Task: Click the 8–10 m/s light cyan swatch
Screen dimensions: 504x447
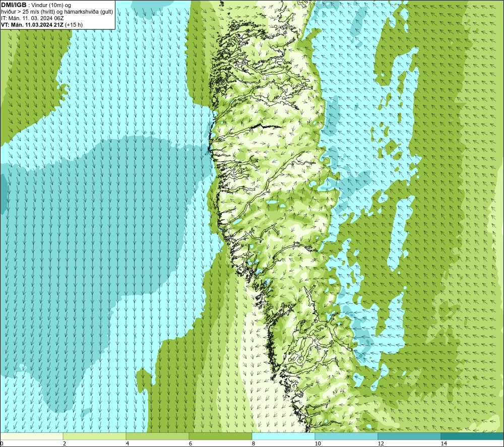Action: click(x=283, y=436)
